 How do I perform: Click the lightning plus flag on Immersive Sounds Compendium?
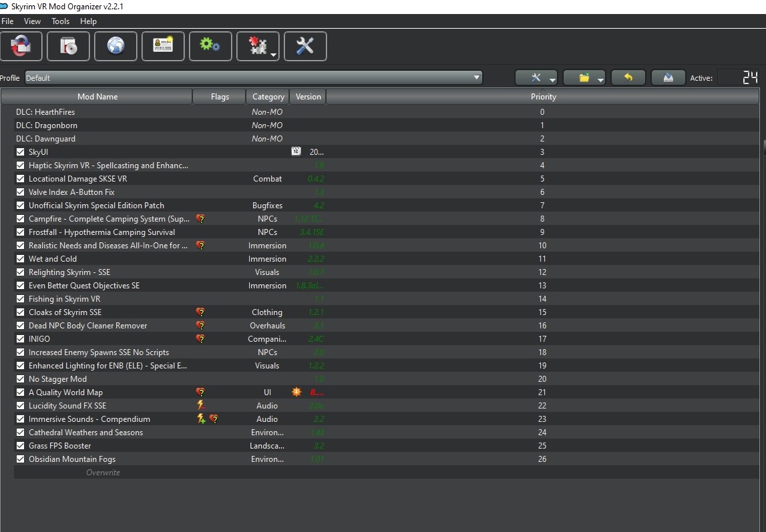point(201,419)
